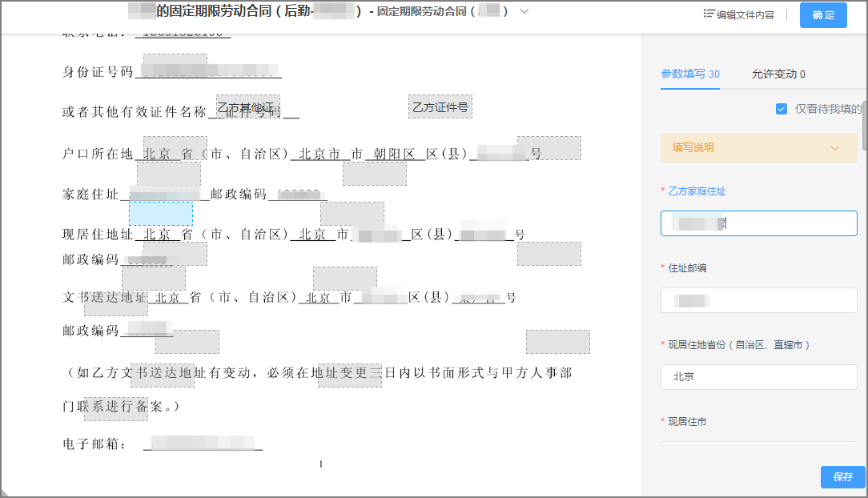Viewport: 868px width, 498px height.
Task: Click the 乙方家庭住址 input field
Action: click(758, 223)
